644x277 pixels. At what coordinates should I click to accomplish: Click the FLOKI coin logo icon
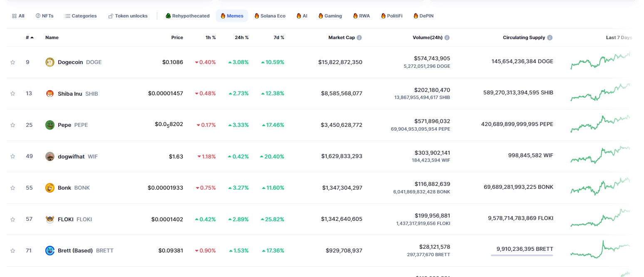[50, 219]
